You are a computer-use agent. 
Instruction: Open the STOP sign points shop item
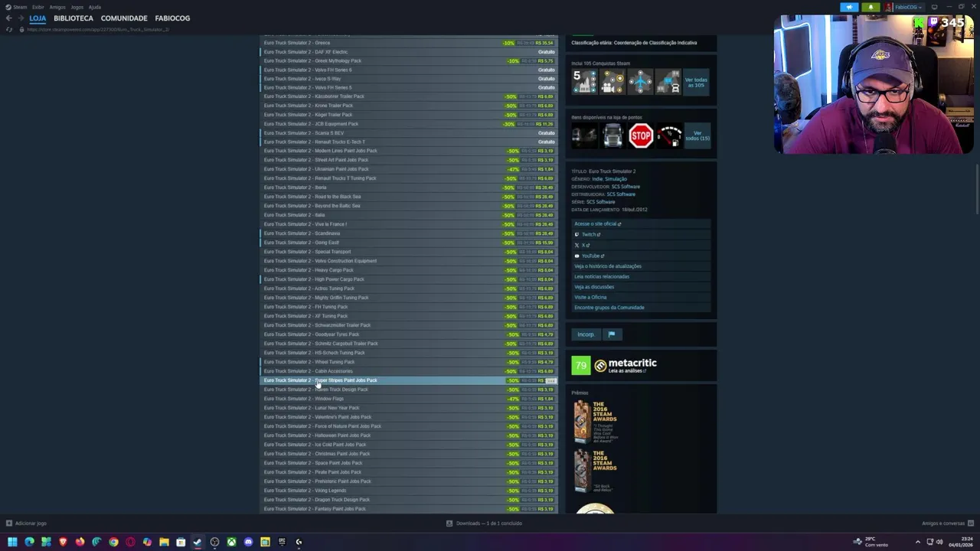641,135
